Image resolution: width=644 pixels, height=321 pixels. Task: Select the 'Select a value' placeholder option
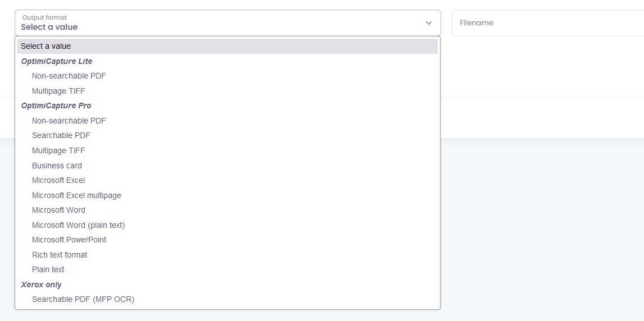pyautogui.click(x=228, y=47)
